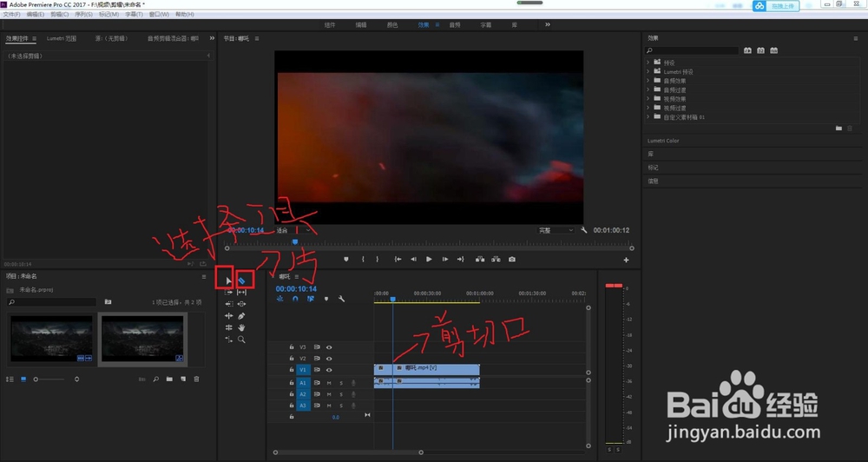Select the Hand tool

click(x=241, y=327)
